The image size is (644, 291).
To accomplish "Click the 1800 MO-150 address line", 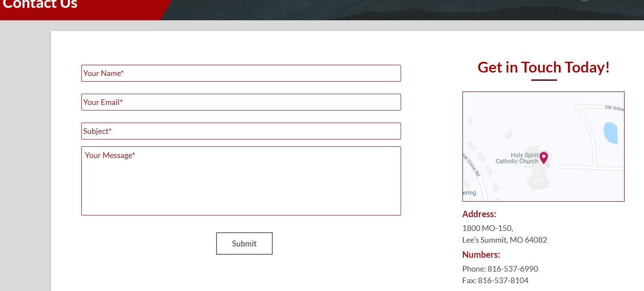I will pyautogui.click(x=488, y=228).
